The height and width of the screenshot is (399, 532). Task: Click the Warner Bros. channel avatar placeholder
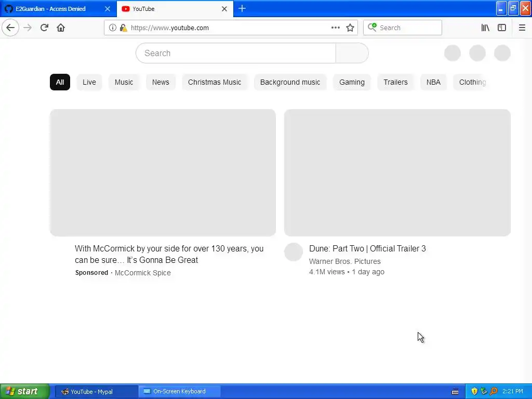click(294, 252)
